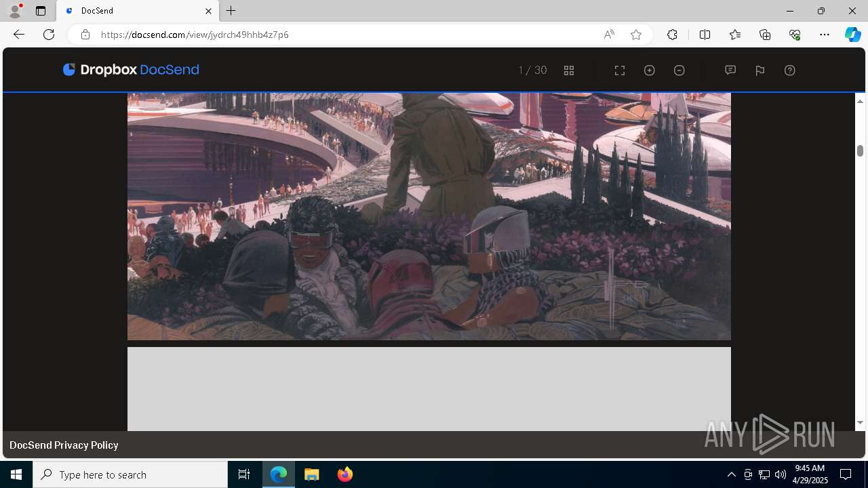
Task: Click the page counter 1 / 30
Action: pyautogui.click(x=532, y=70)
